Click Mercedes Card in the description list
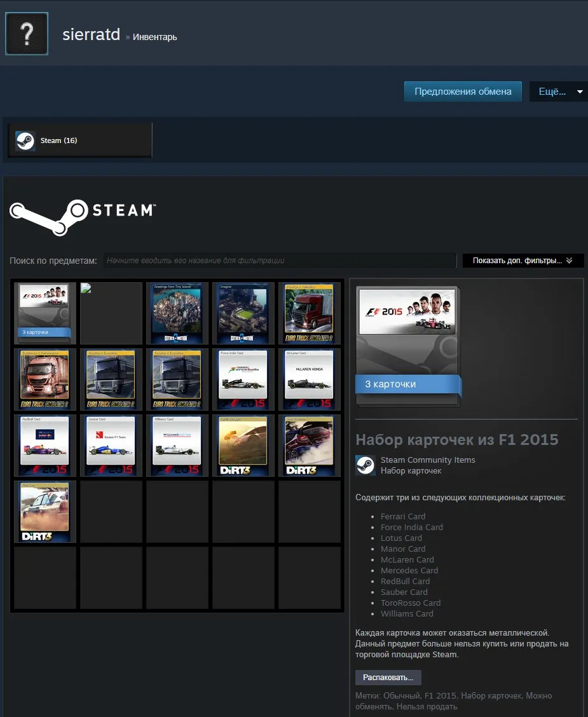Screen dimensions: 588x717 (x=409, y=570)
